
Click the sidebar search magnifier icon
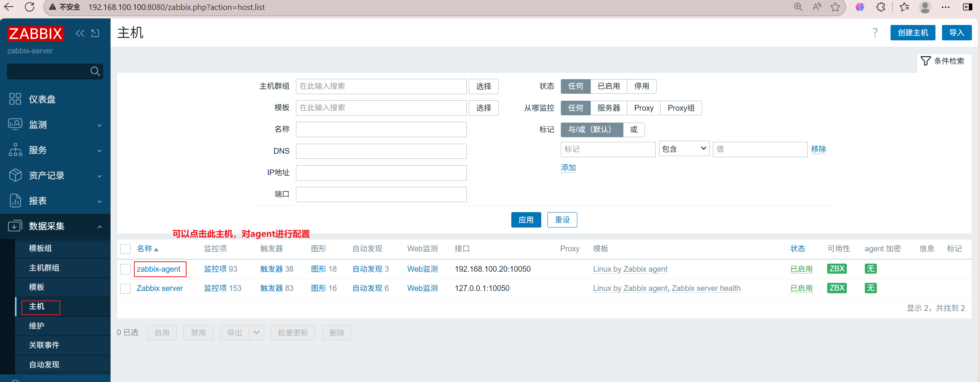click(95, 71)
